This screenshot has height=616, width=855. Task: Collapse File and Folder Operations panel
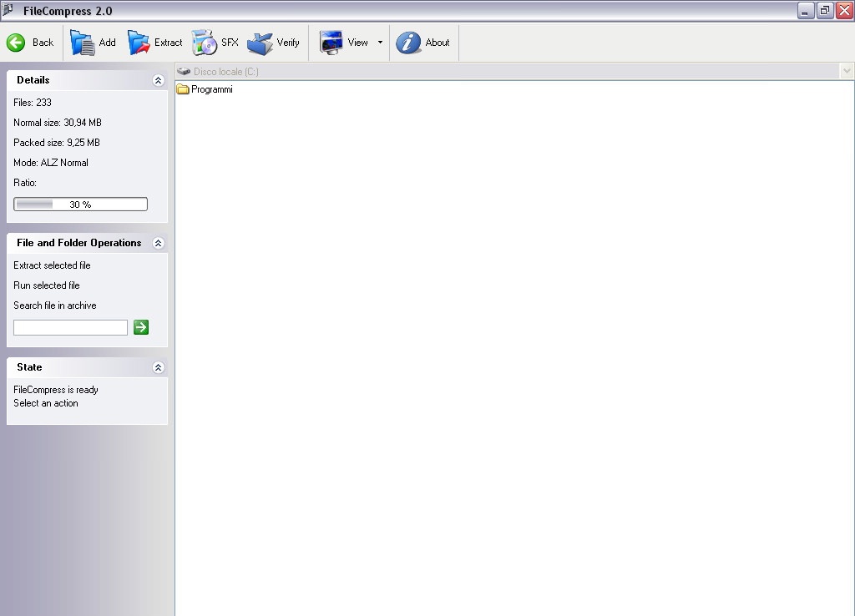pos(158,243)
